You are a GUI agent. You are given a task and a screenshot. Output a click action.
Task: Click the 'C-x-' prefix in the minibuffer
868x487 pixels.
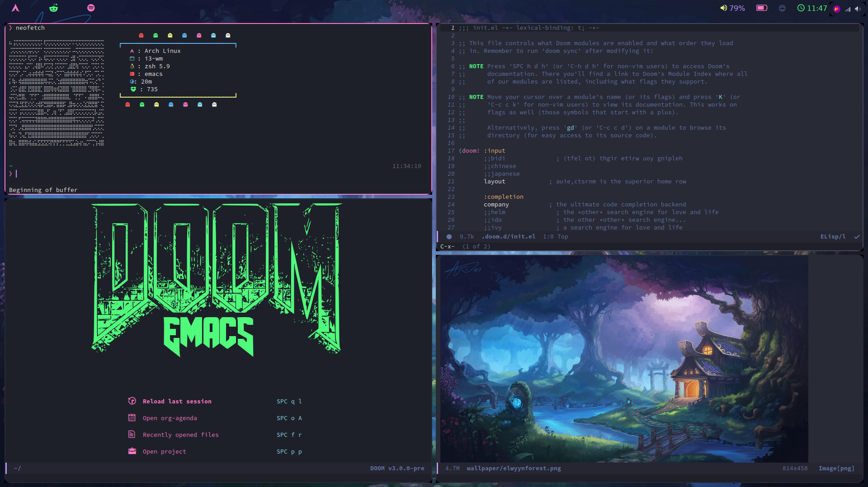point(447,247)
